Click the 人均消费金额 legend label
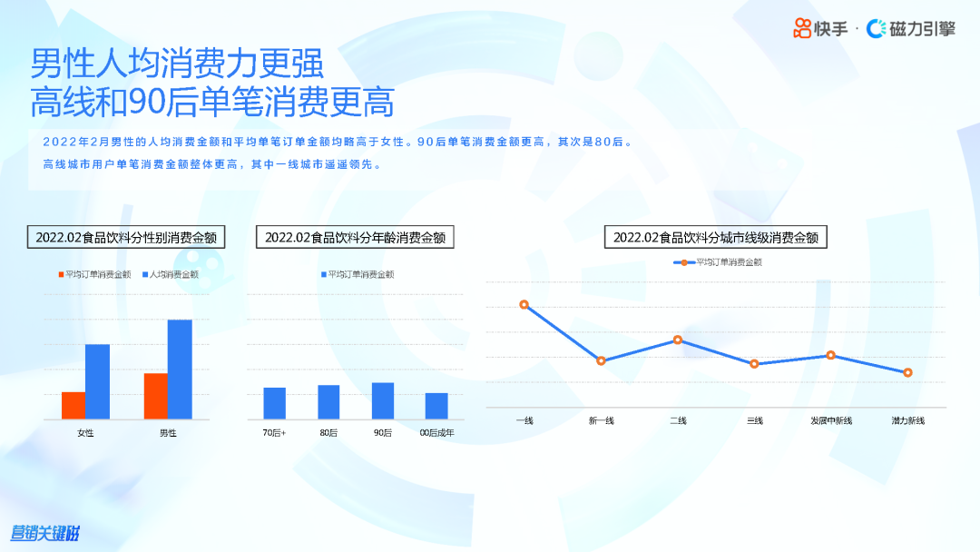980x552 pixels. 173,274
